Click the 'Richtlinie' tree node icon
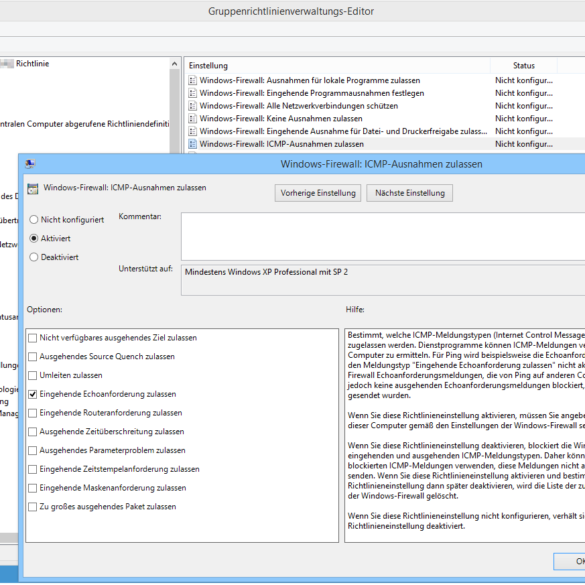 coord(7,64)
